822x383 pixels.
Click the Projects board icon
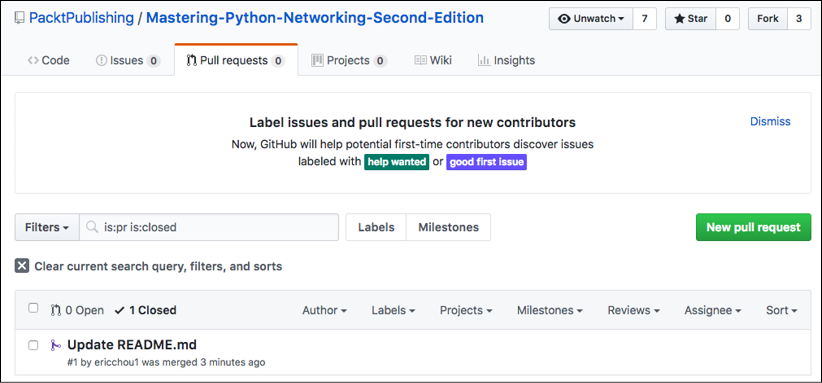pyautogui.click(x=317, y=60)
